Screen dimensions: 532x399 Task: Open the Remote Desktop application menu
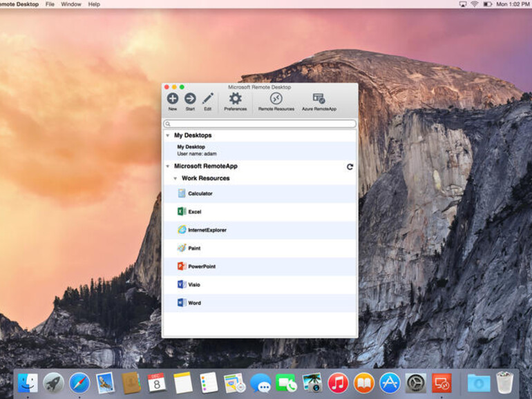click(x=19, y=4)
